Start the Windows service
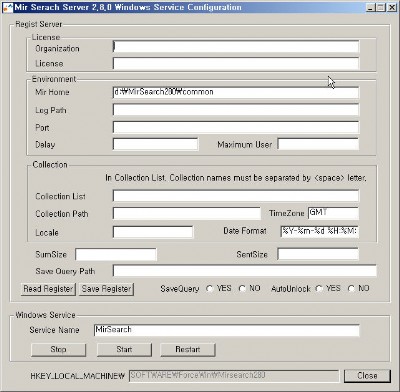 coord(124,350)
